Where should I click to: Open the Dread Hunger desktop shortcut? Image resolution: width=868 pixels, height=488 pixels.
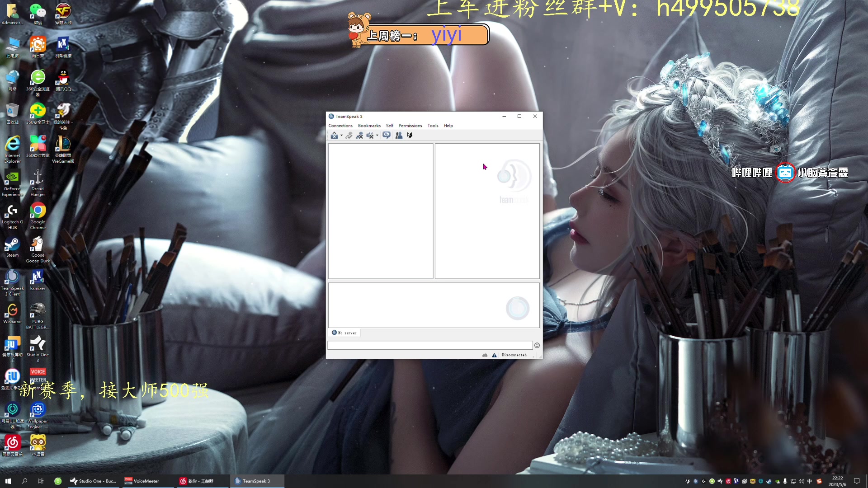pyautogui.click(x=38, y=183)
